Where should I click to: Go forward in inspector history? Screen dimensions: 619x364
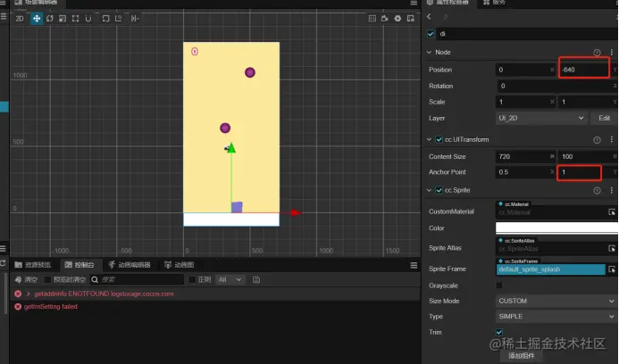pos(446,17)
